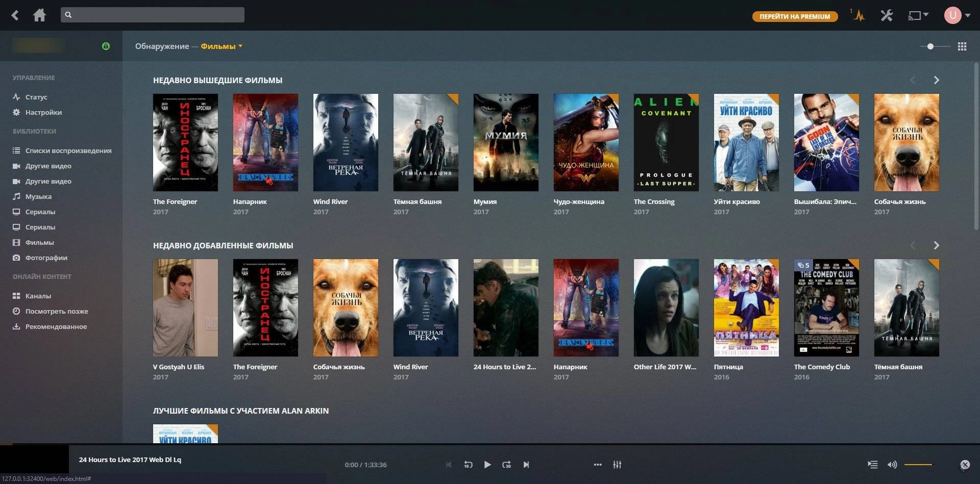Click the 24 Hours to Live player title

tap(130, 460)
